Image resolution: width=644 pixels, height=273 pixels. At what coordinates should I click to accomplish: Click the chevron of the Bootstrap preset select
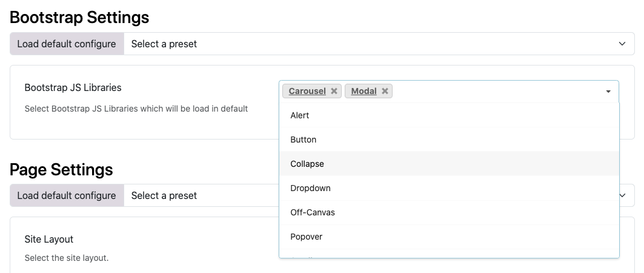622,44
